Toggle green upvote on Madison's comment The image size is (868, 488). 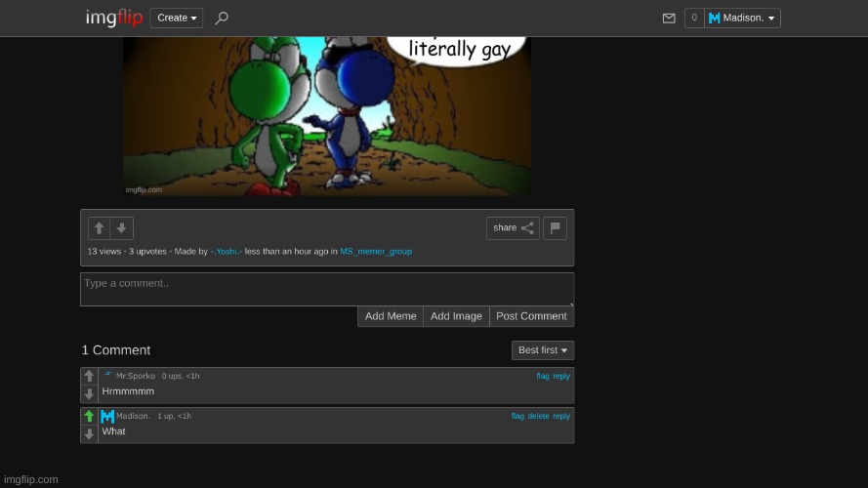(x=89, y=416)
